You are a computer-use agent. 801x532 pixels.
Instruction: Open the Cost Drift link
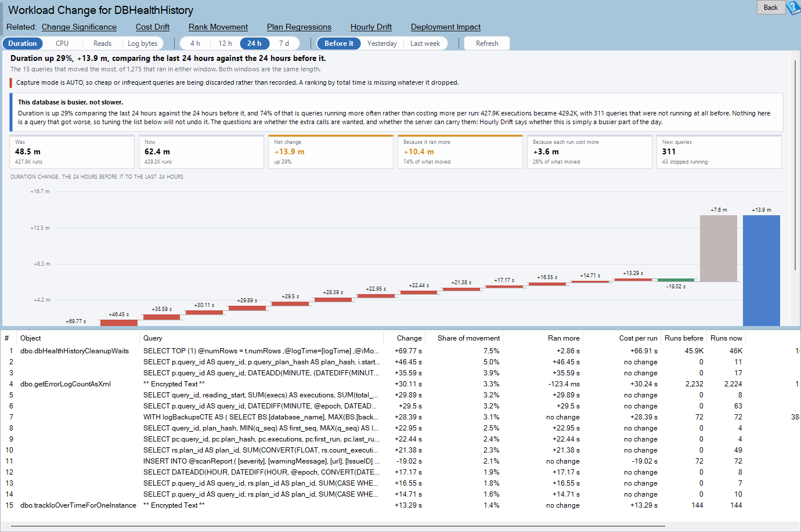(153, 27)
